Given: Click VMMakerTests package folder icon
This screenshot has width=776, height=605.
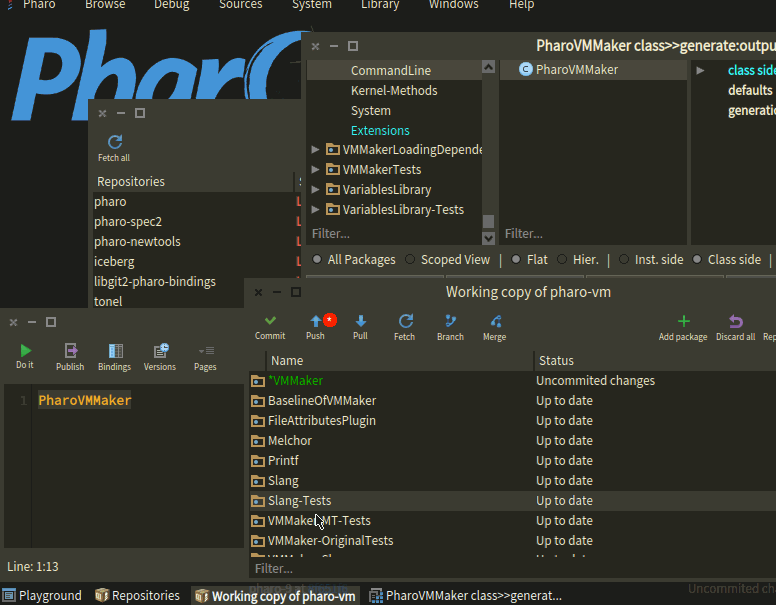Looking at the screenshot, I should pos(333,169).
